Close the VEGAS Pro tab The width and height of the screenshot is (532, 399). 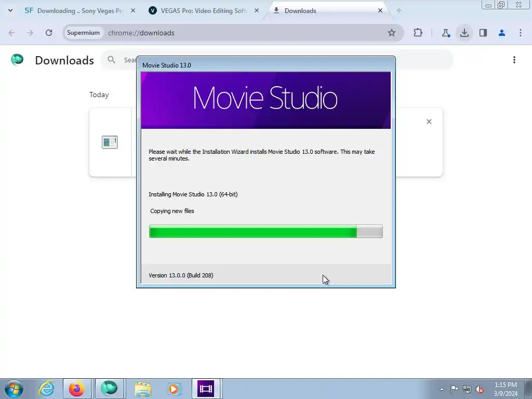pyautogui.click(x=257, y=10)
